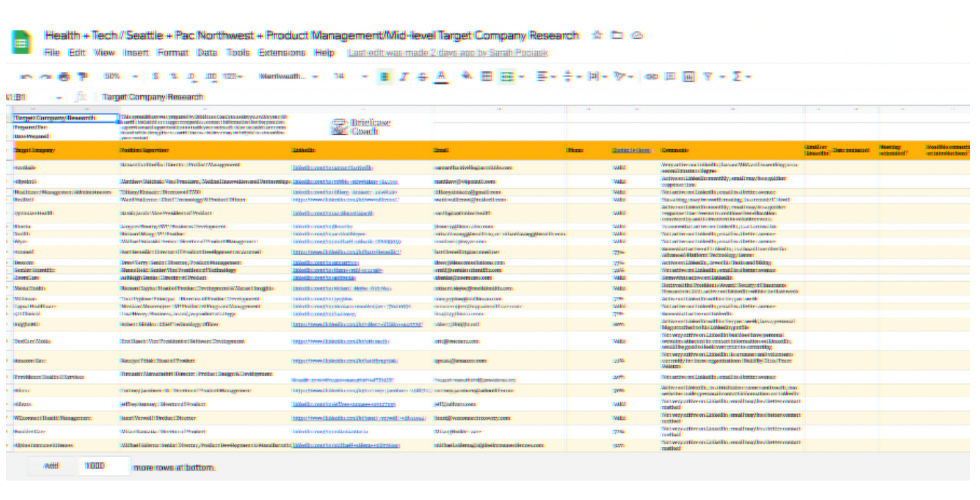Open the horizontal align dropdown
The width and height of the screenshot is (980, 500).
[546, 76]
